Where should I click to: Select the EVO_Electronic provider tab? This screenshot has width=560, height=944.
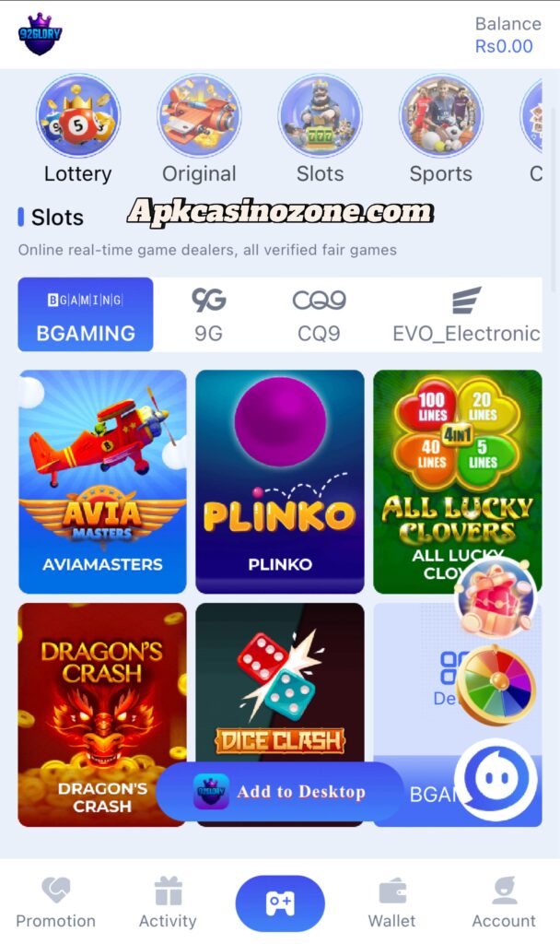click(x=466, y=314)
